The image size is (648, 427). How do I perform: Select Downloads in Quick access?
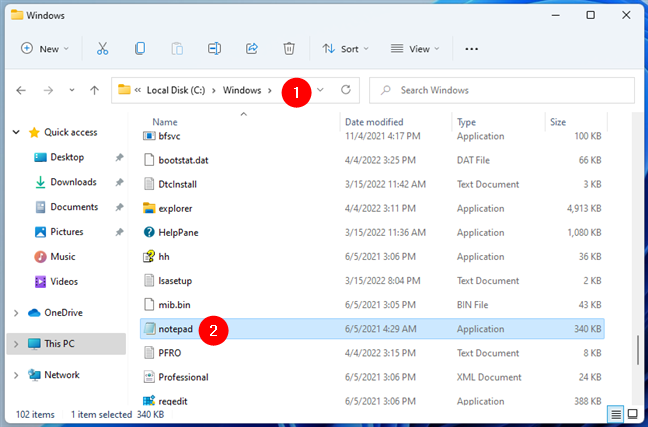73,182
